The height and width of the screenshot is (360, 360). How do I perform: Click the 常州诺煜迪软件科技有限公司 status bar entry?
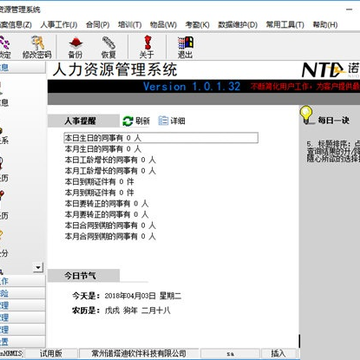[139, 353]
